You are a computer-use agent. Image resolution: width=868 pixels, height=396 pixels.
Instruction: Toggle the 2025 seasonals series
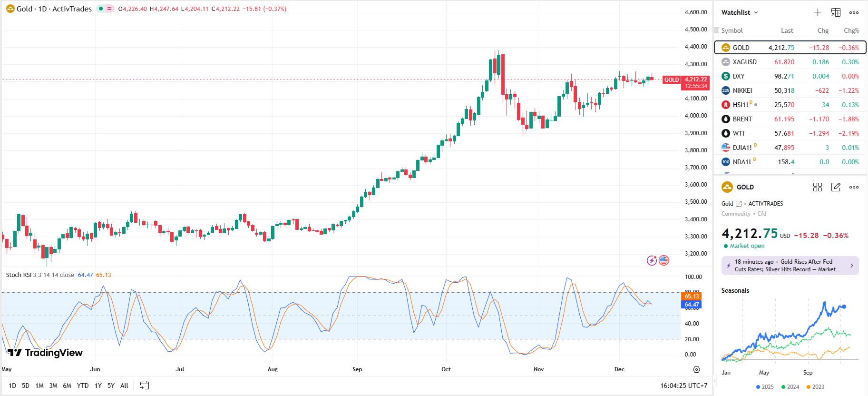click(765, 387)
